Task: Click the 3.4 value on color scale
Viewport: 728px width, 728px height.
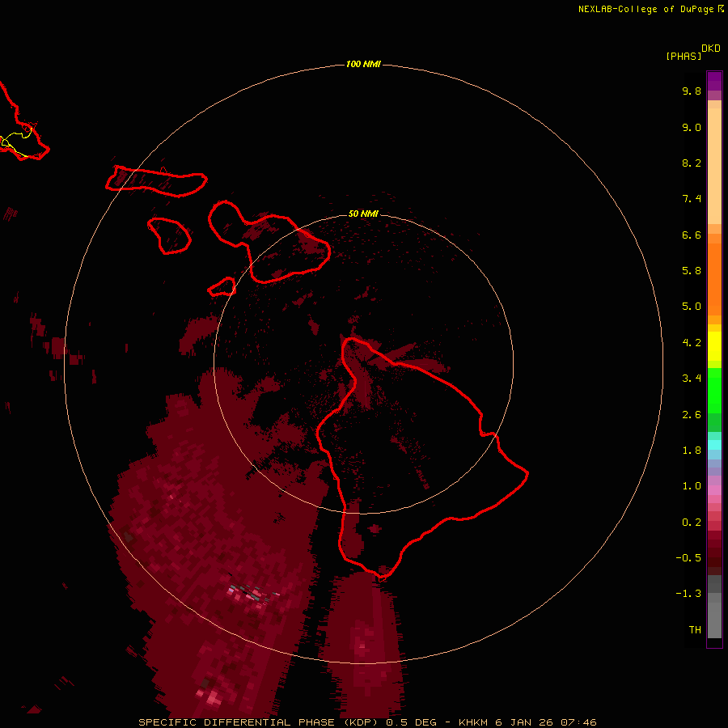Action: point(692,379)
